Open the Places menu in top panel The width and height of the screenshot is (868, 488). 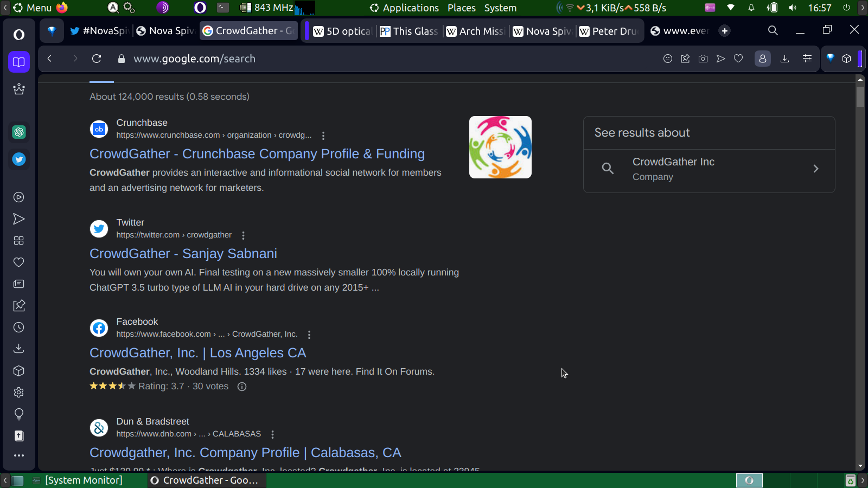click(462, 8)
